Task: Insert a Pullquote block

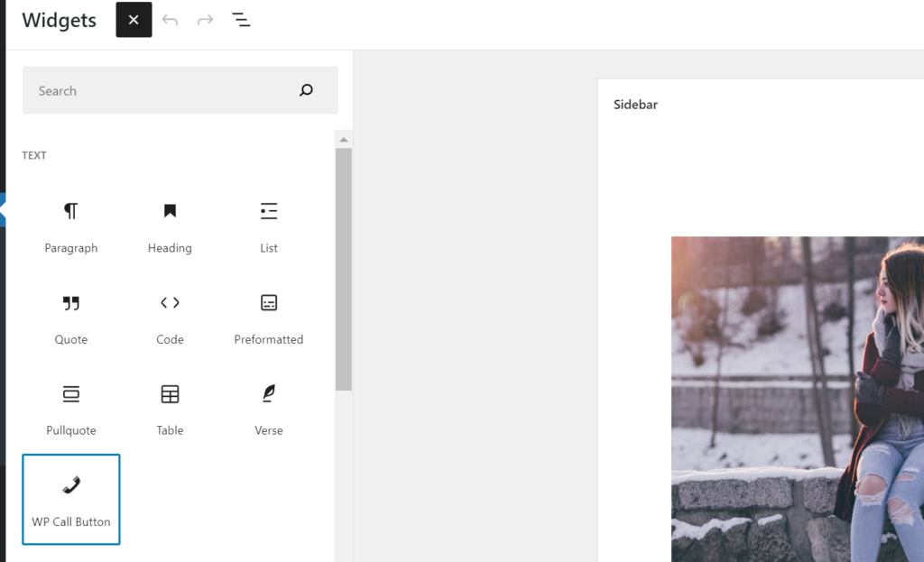Action: point(71,410)
